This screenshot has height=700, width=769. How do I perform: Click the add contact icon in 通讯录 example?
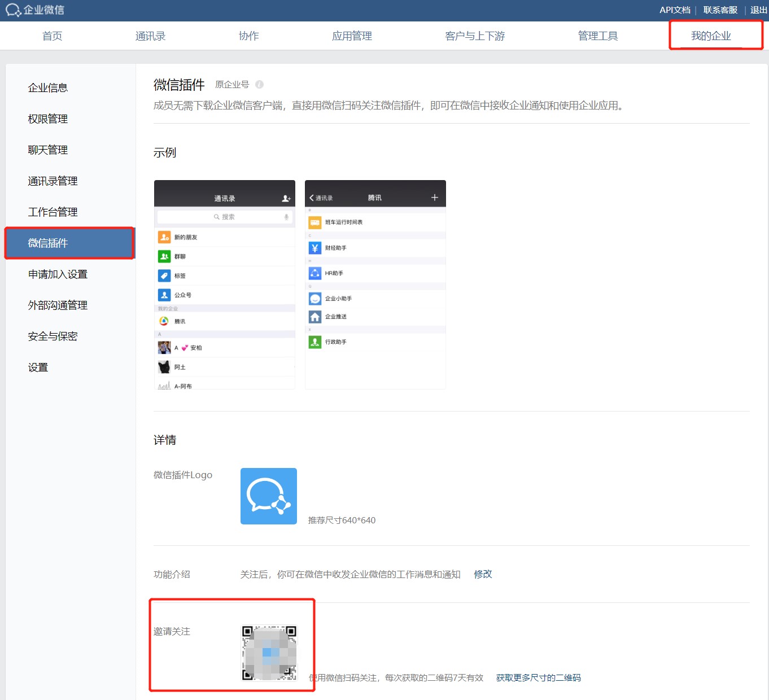(286, 199)
